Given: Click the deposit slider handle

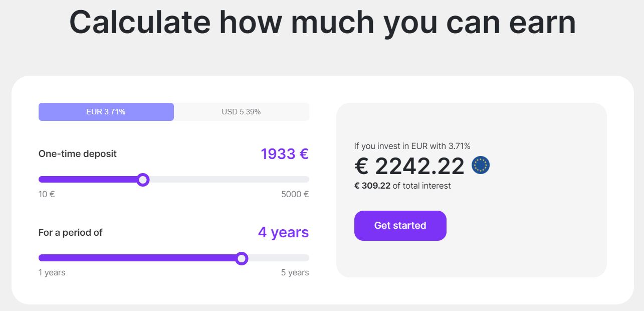Looking at the screenshot, I should tap(144, 179).
